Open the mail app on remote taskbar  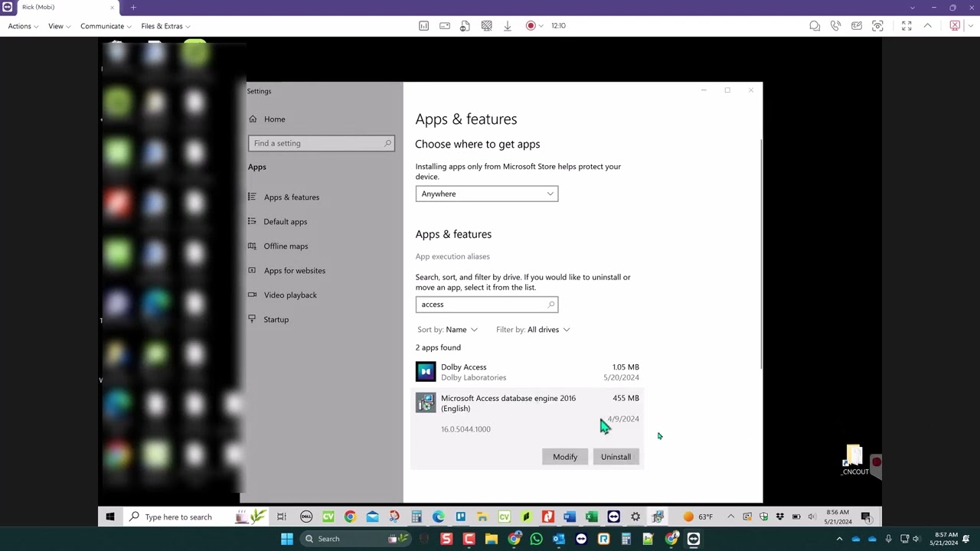coord(372,517)
